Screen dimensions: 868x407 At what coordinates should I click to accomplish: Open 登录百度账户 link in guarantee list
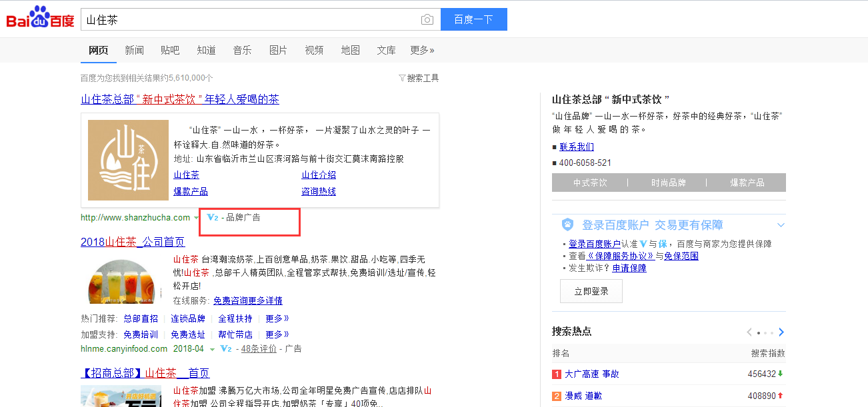click(x=595, y=244)
